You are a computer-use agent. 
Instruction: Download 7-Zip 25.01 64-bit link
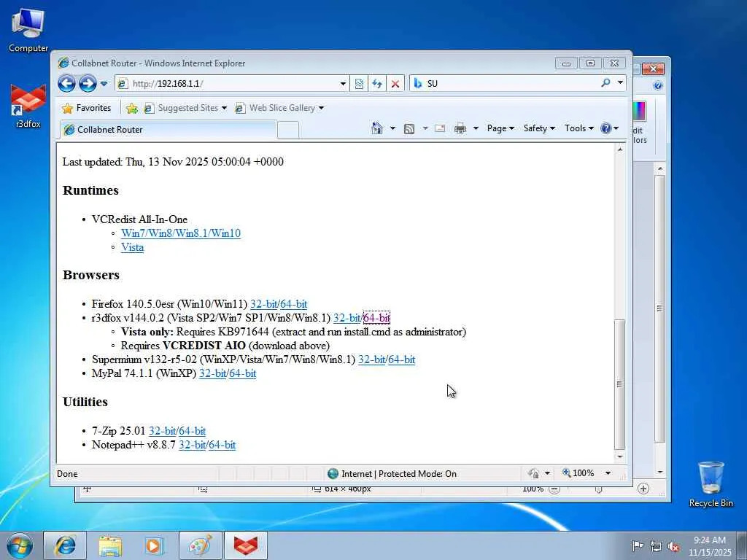(x=193, y=431)
